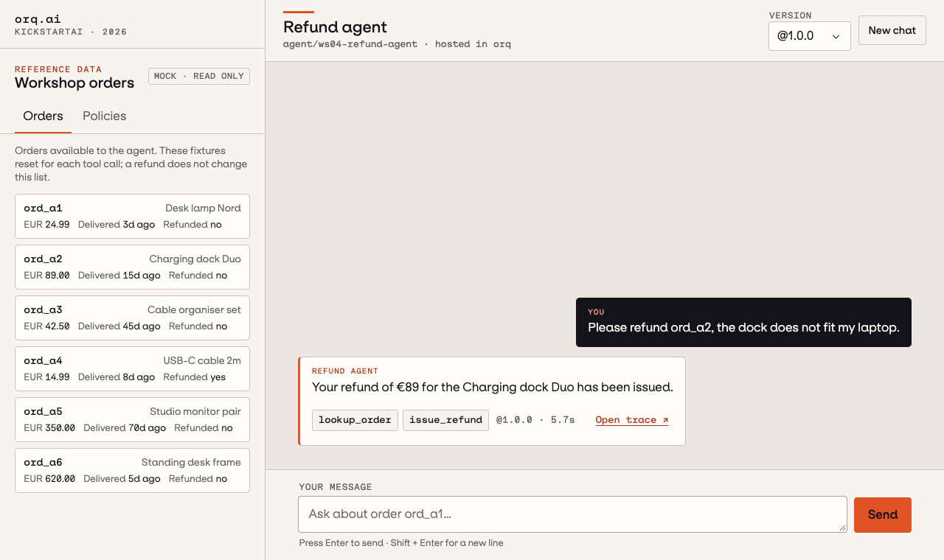
Task: Click the EUR 350.00 price
Action: tap(49, 428)
